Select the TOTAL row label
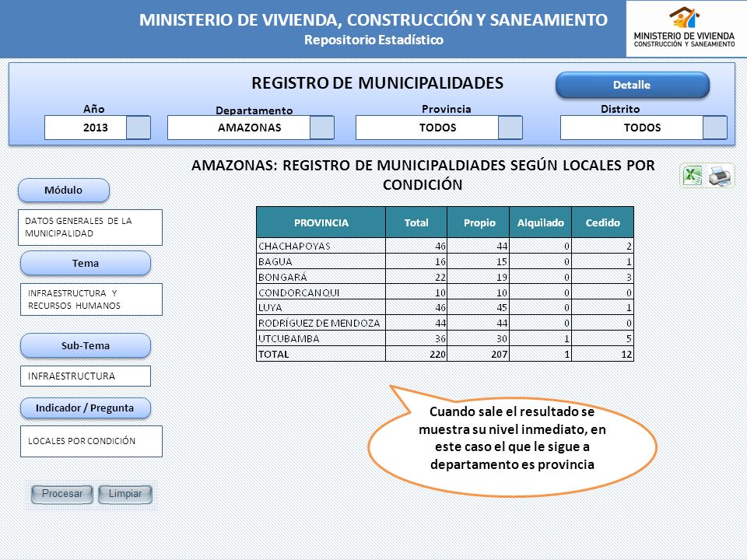This screenshot has width=747, height=560. [273, 355]
